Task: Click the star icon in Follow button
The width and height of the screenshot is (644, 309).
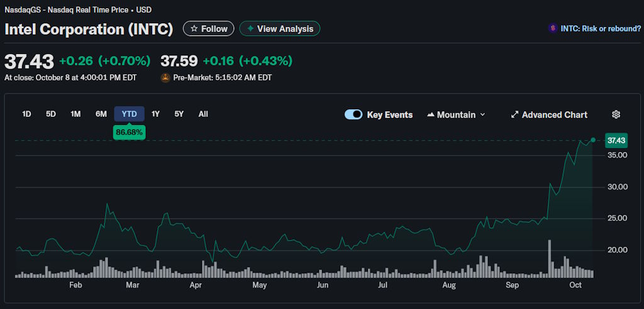Action: (194, 29)
